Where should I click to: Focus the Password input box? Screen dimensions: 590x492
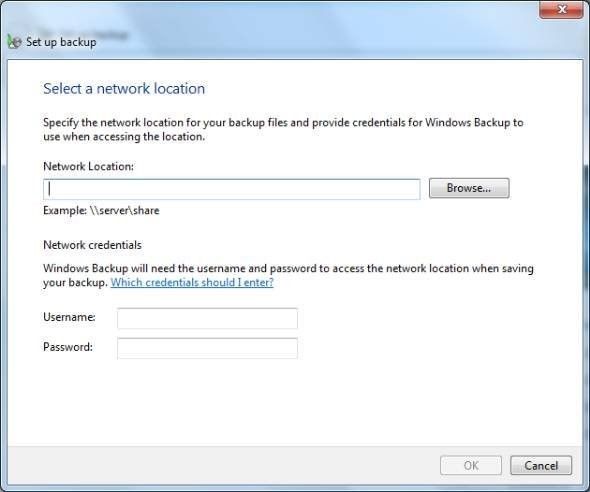click(207, 348)
